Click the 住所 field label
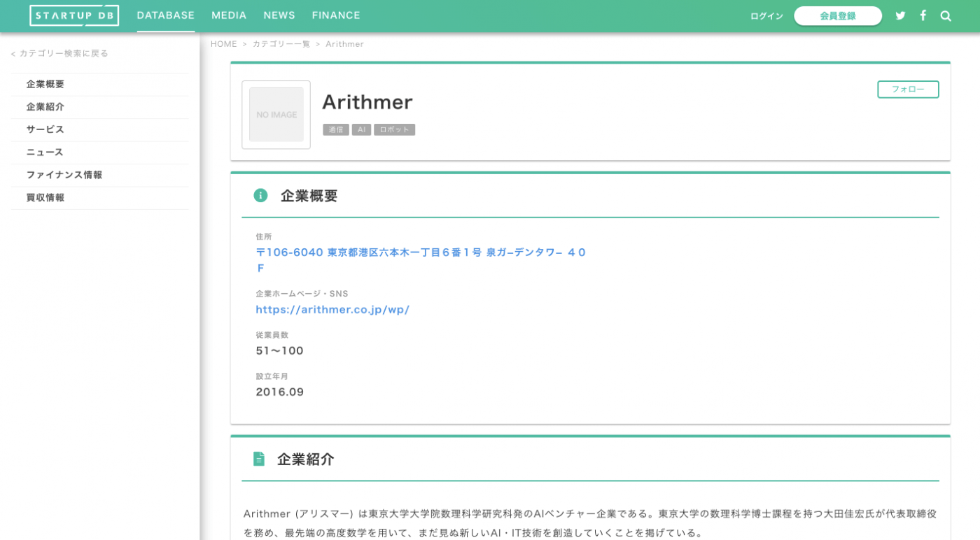The image size is (980, 540). [x=264, y=236]
